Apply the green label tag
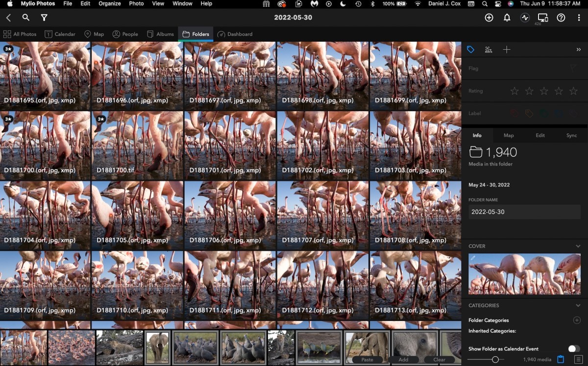 pos(544,113)
